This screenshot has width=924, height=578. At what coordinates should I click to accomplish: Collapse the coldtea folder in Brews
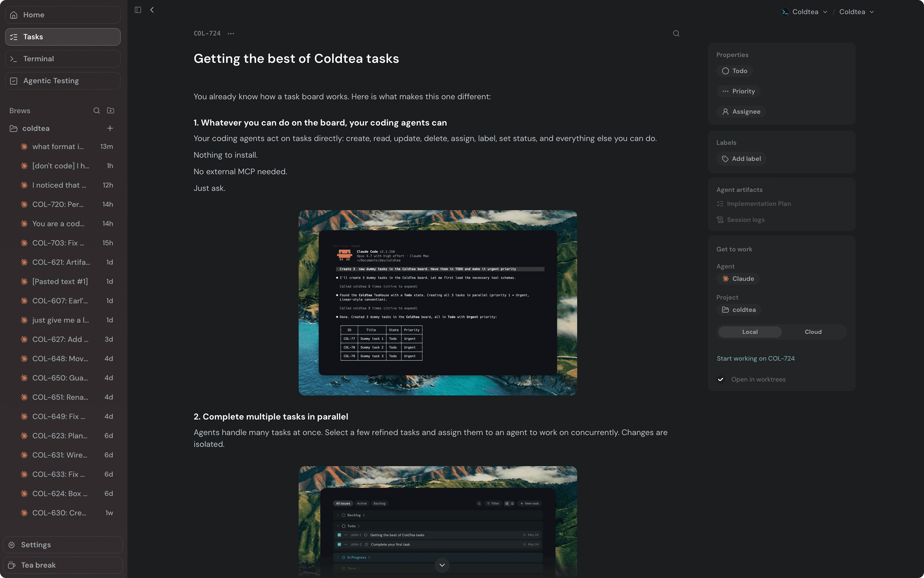tap(30, 129)
